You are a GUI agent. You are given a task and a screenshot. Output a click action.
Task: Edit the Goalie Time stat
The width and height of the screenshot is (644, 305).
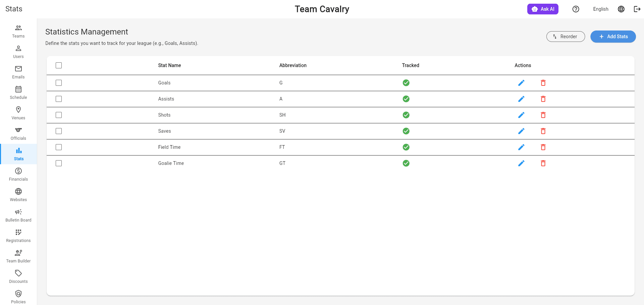(x=521, y=163)
